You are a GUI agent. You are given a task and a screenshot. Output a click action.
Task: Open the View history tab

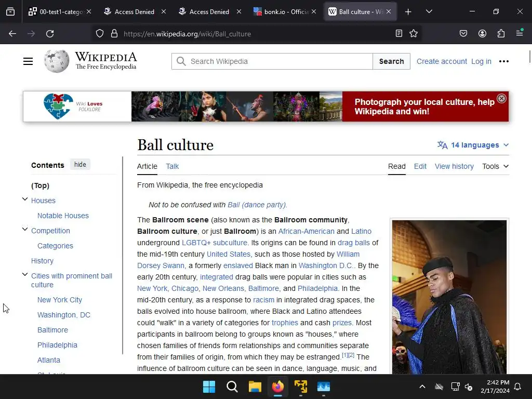point(454,166)
